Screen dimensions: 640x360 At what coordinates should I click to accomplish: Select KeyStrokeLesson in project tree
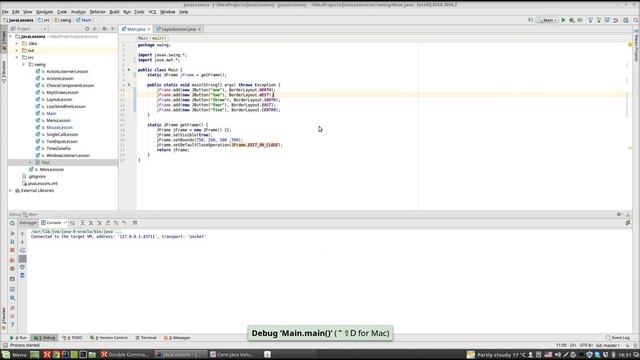pos(62,93)
